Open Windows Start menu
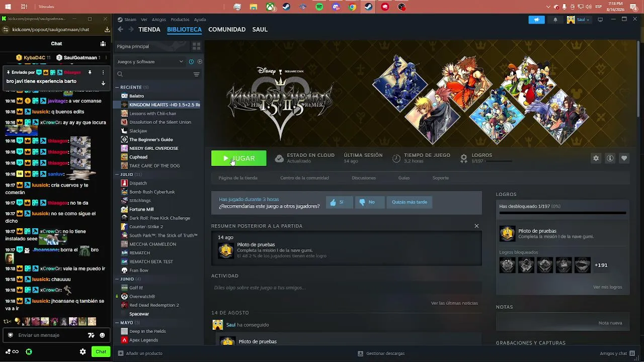 [8, 7]
